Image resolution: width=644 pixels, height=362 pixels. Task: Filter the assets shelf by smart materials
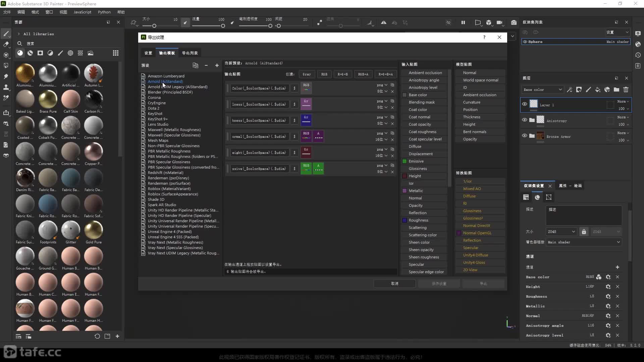point(30,53)
